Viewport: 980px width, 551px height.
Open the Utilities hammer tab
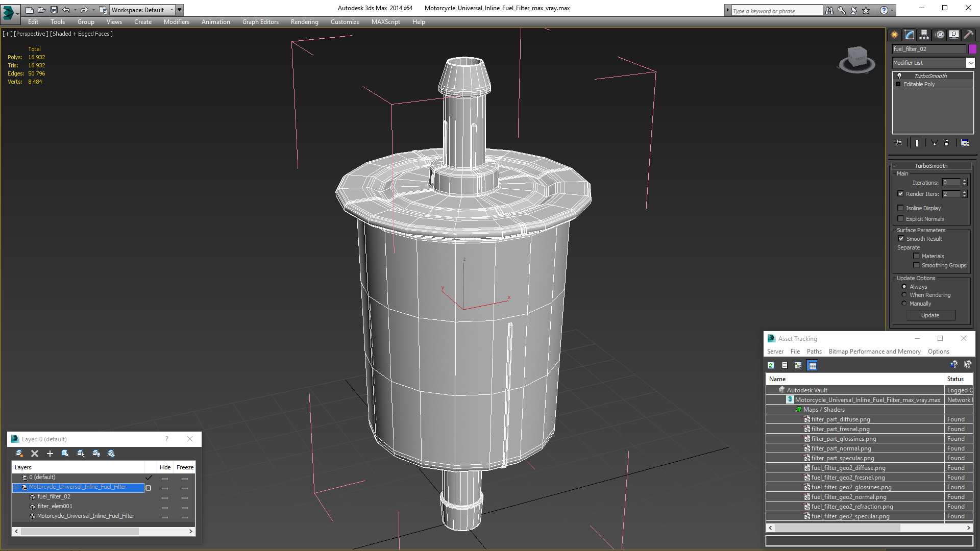[x=968, y=35]
